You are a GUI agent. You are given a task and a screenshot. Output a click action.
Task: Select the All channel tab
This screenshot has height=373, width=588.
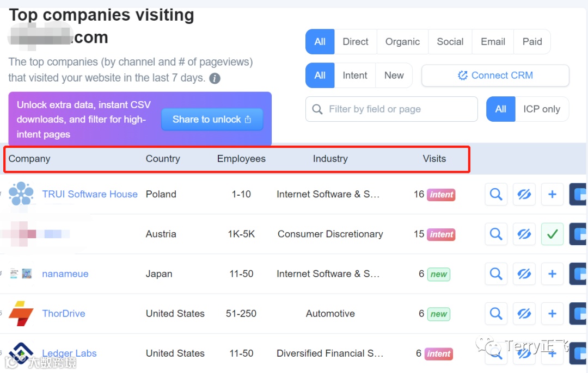pos(320,41)
